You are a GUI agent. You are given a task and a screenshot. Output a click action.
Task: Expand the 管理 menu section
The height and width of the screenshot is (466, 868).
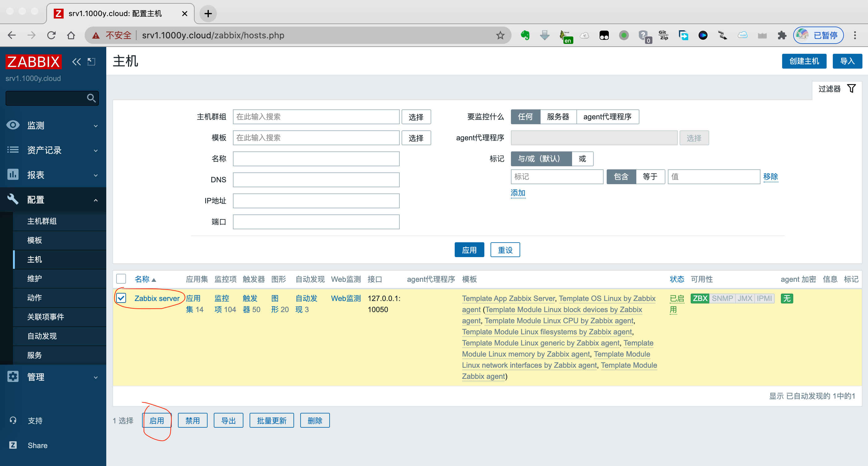[x=53, y=377]
